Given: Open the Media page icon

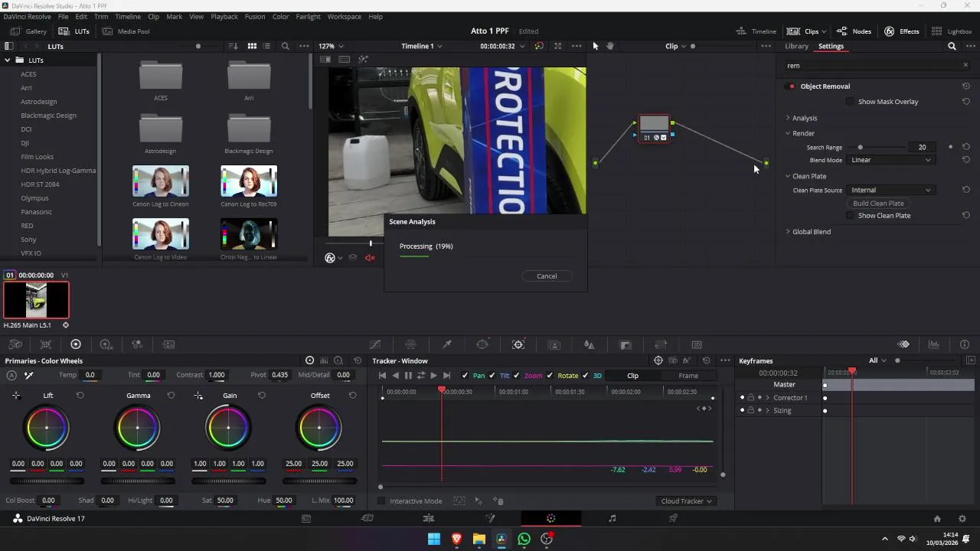Looking at the screenshot, I should [306, 518].
